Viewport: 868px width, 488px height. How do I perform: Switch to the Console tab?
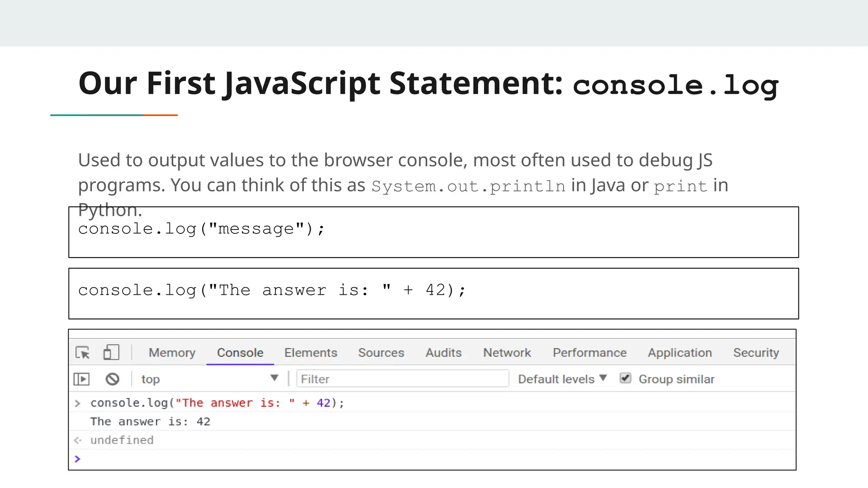[240, 352]
